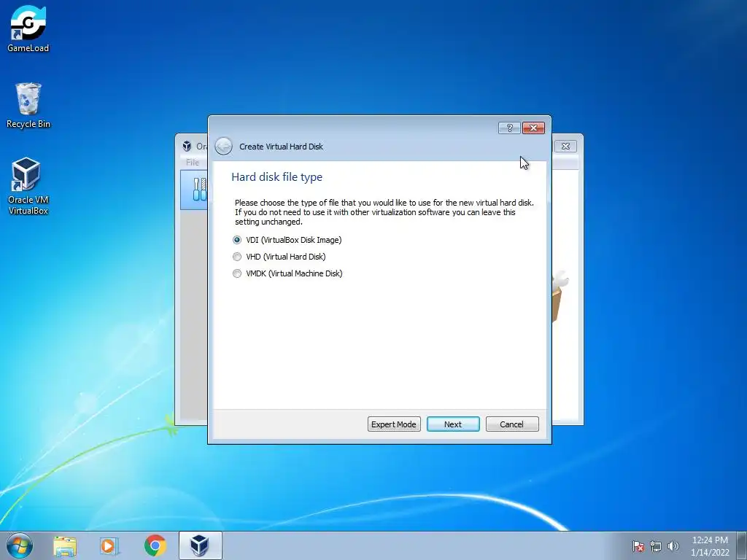Open the Windows Start menu orb

(20, 545)
